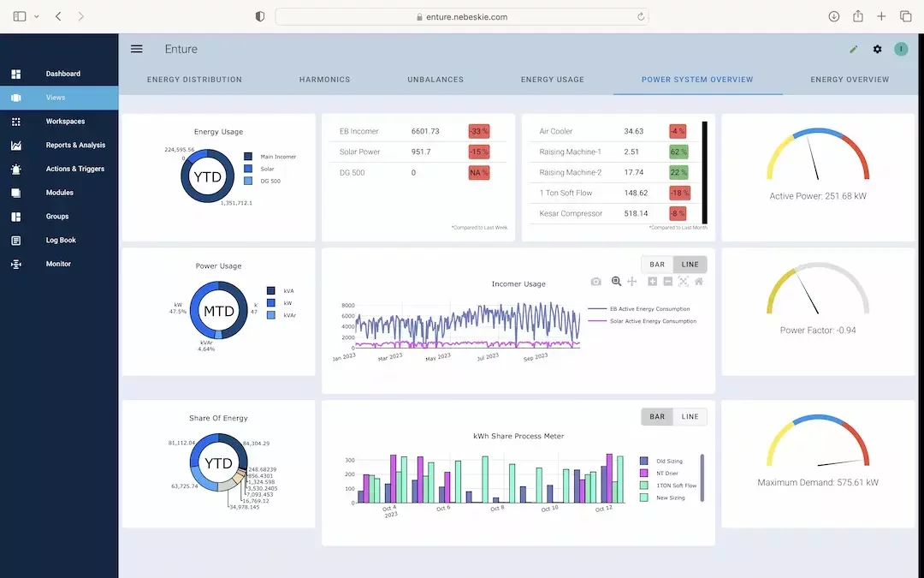Open the Reports & Analysis sidebar section
Screen dimensions: 924x578
[75, 146]
